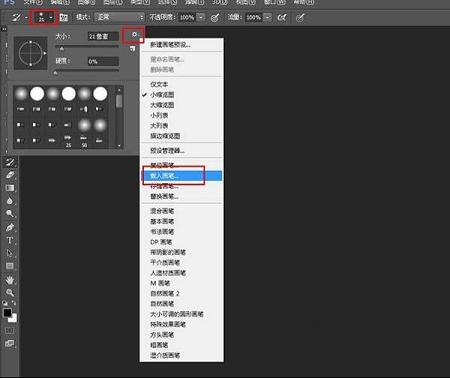The height and width of the screenshot is (378, 450).
Task: Select the Horizontal Type (T) tool
Action: coord(10,240)
